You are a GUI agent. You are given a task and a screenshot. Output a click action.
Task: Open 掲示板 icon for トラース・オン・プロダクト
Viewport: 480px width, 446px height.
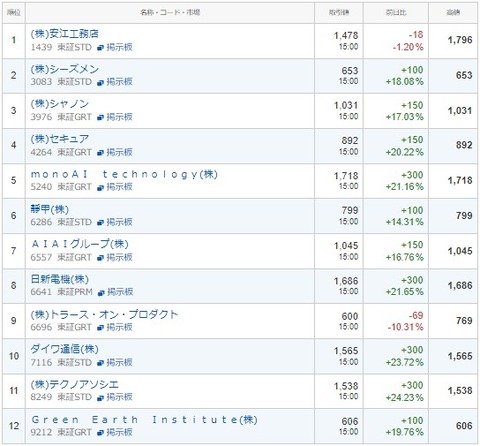[x=100, y=328]
